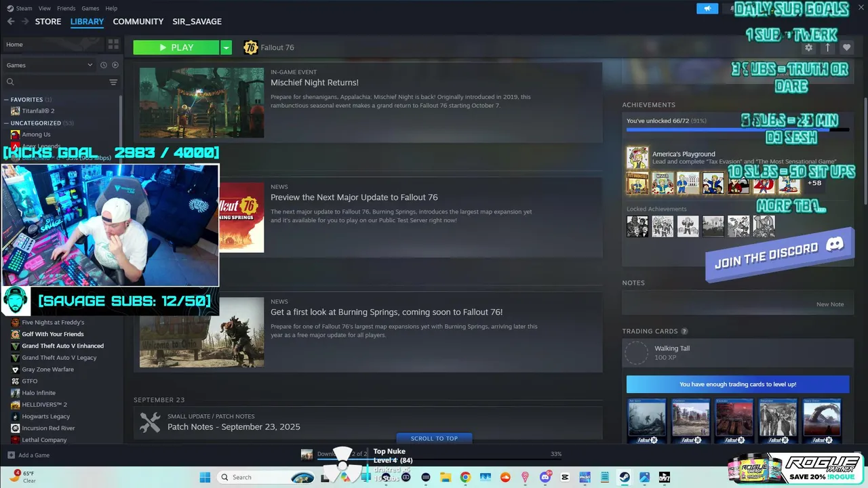Open Google Chrome from taskbar
Viewport: 868px width, 488px height.
pos(465,477)
